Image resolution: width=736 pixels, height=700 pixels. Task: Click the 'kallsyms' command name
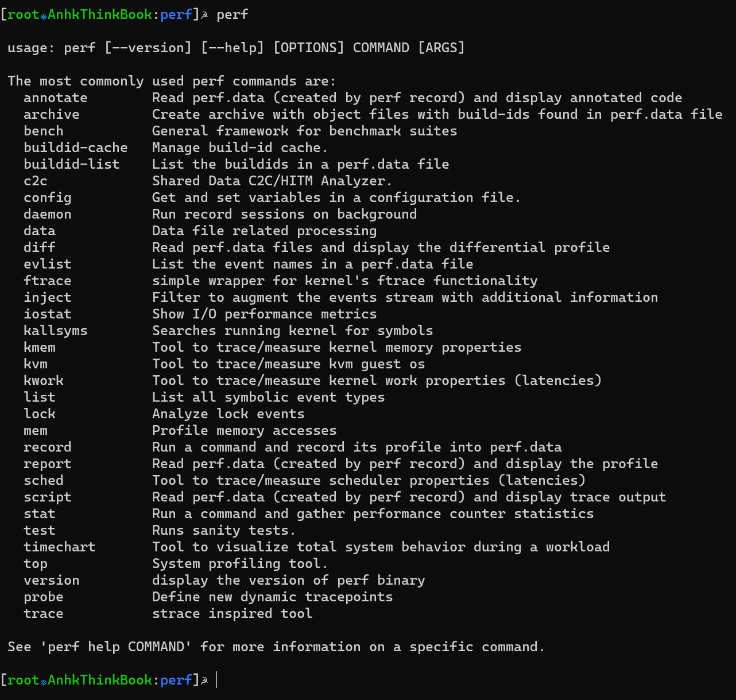click(x=56, y=331)
